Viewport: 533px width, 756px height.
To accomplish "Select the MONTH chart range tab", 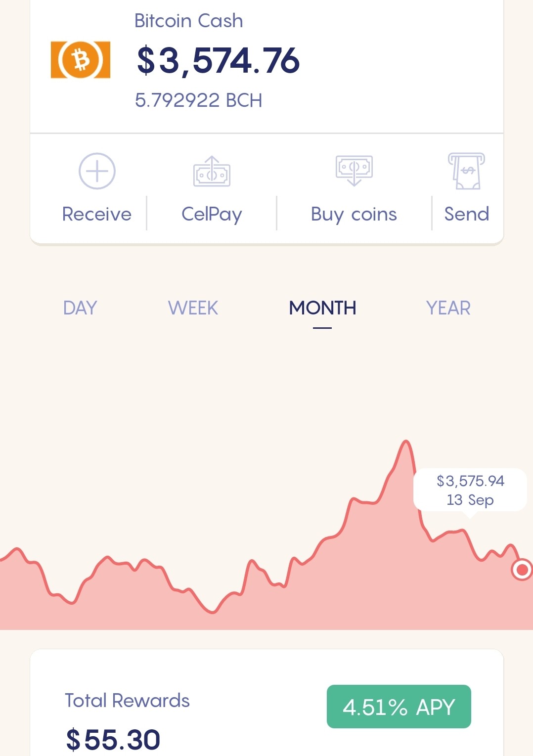I will click(322, 308).
